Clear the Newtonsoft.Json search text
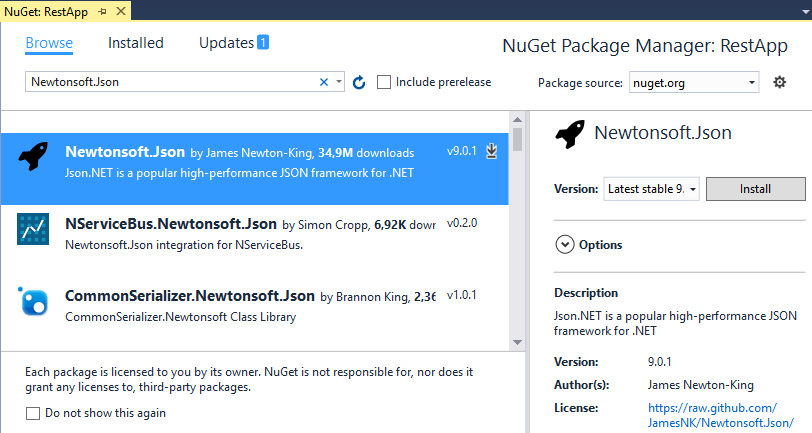 (324, 82)
